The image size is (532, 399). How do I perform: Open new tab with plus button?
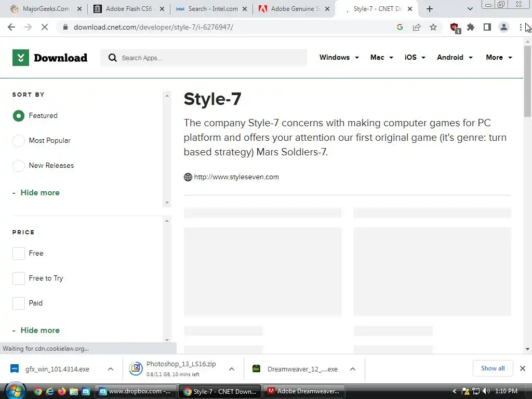point(430,9)
